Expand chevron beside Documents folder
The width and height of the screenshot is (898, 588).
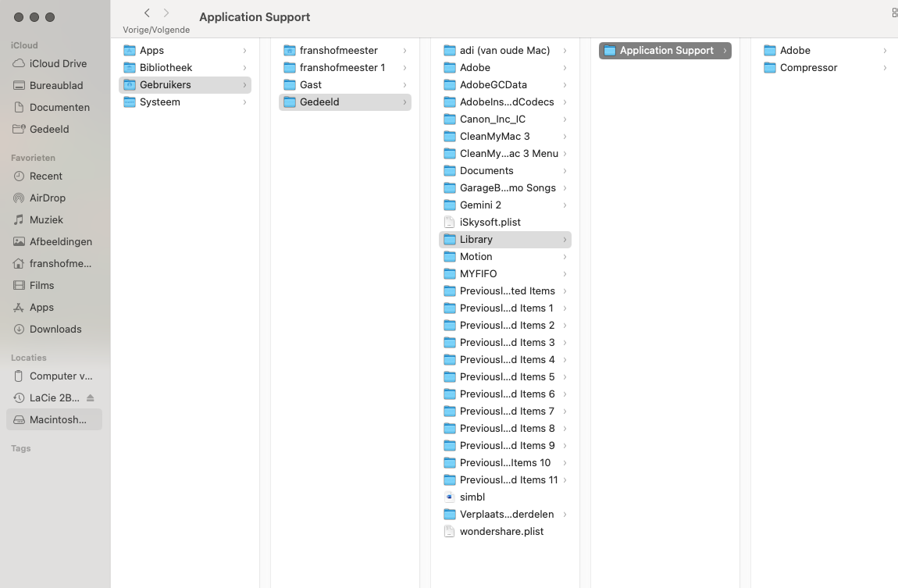pyautogui.click(x=565, y=170)
